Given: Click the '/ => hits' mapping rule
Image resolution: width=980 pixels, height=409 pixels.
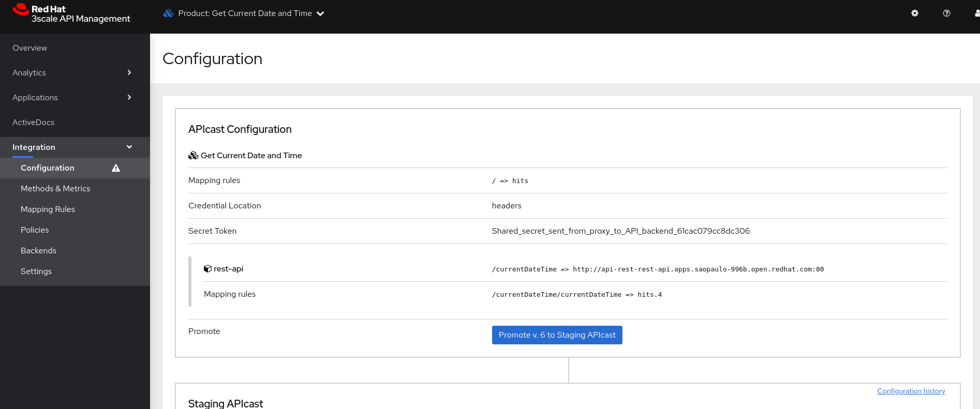Looking at the screenshot, I should pyautogui.click(x=510, y=181).
